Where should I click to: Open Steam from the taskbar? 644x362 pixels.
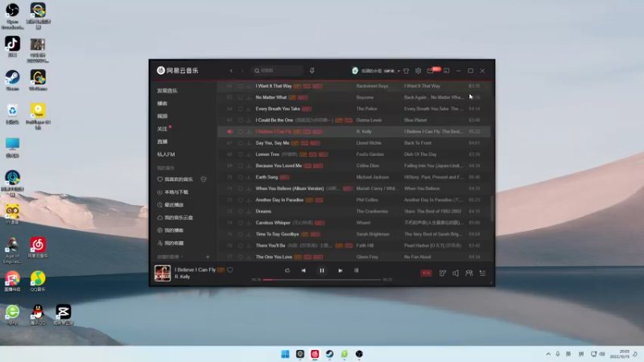[329, 354]
